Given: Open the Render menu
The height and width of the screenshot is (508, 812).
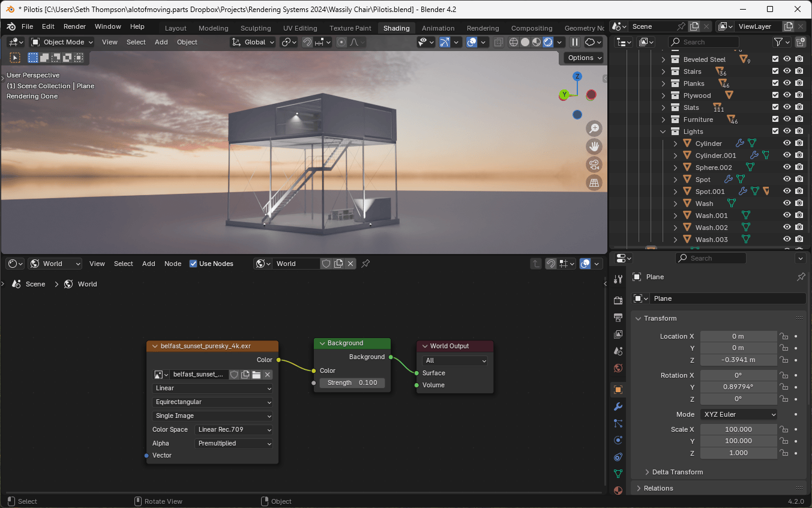Looking at the screenshot, I should coord(75,26).
